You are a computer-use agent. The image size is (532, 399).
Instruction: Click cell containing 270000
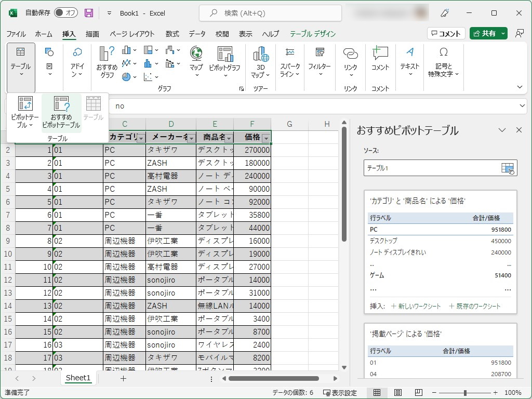(252, 150)
